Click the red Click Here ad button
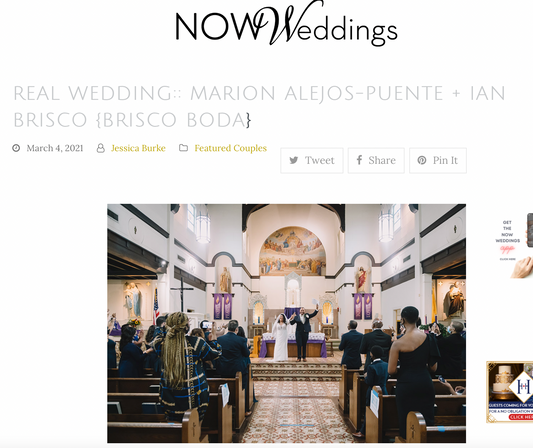 (520, 417)
